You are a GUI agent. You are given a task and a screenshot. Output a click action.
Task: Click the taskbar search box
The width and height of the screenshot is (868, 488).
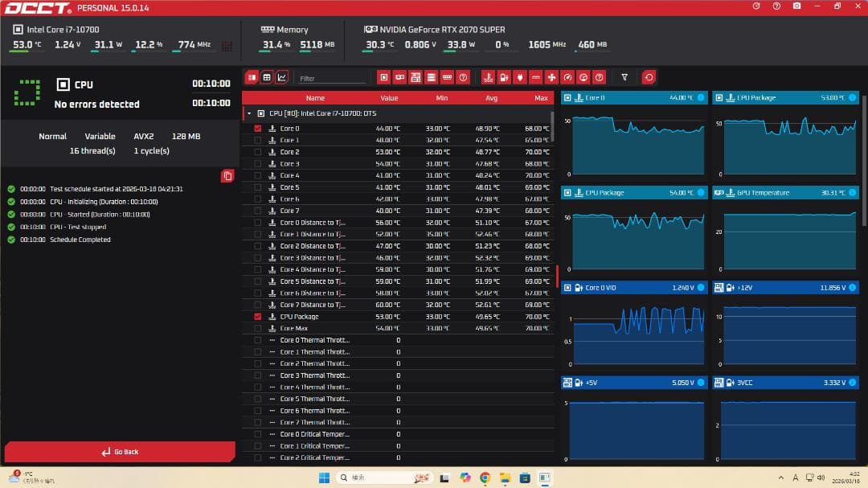click(x=385, y=478)
